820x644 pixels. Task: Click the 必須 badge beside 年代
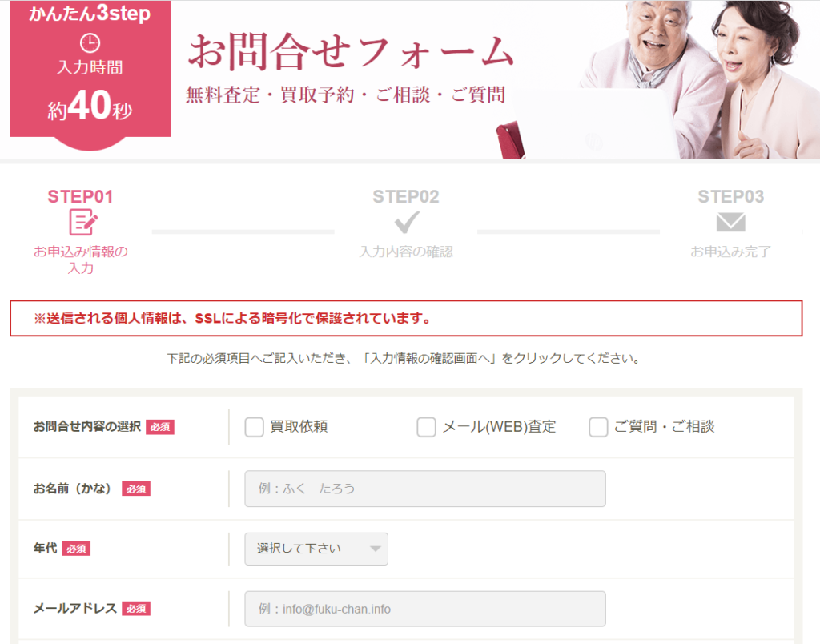click(x=76, y=549)
